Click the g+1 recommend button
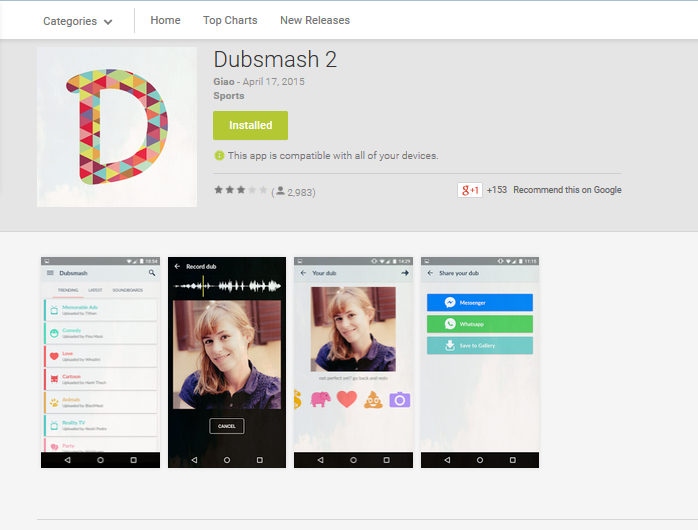The width and height of the screenshot is (698, 530). coord(470,190)
